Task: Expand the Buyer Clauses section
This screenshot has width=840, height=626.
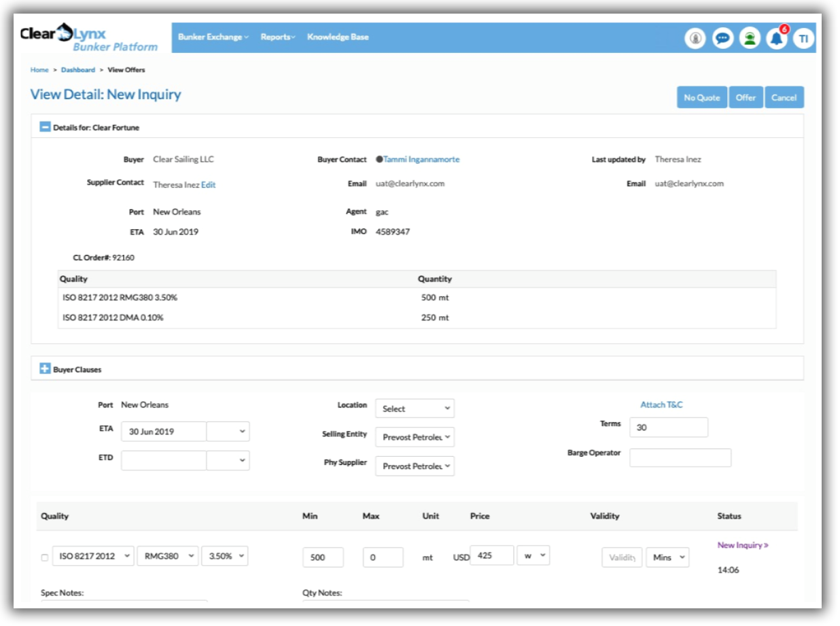Action: 45,369
